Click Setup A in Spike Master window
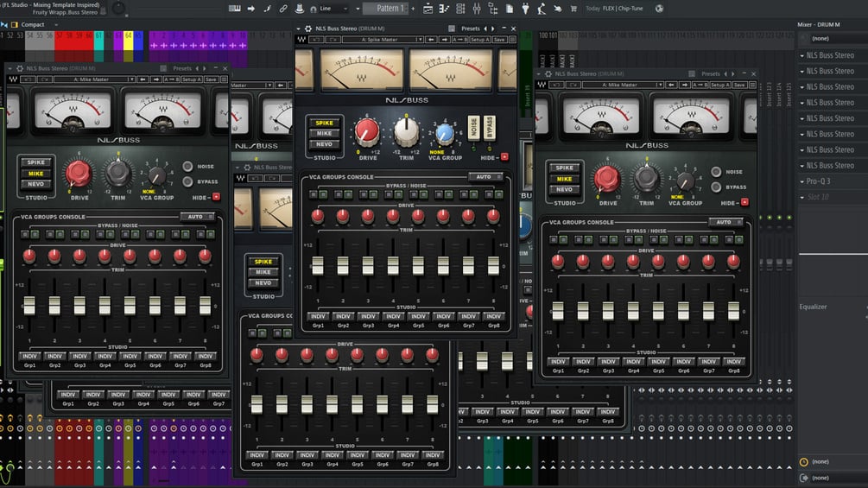Screen dimensions: 868x488 click(479, 39)
